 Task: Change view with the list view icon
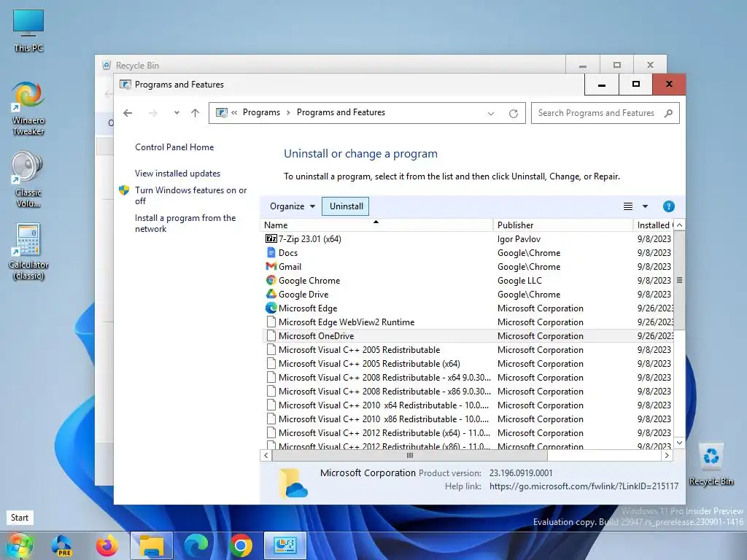pyautogui.click(x=628, y=206)
